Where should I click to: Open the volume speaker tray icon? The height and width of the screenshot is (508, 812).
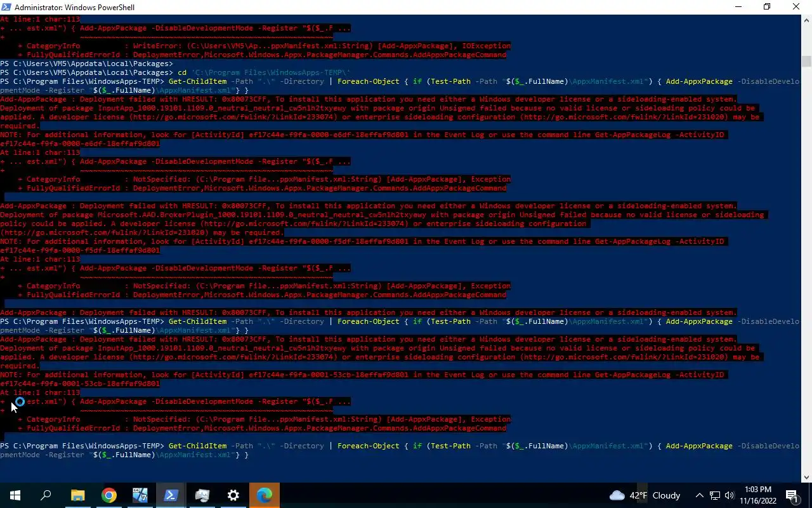(730, 495)
